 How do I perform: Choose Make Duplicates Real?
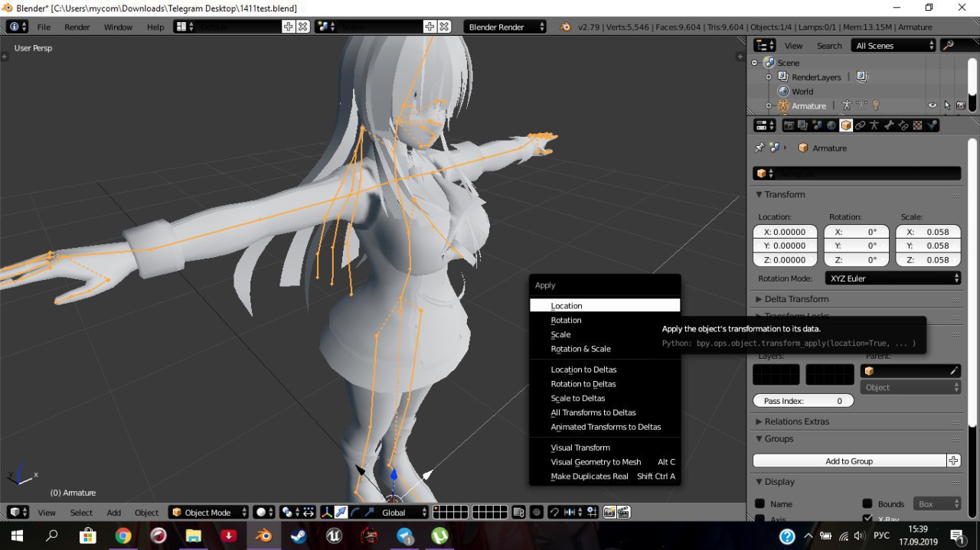pos(605,477)
